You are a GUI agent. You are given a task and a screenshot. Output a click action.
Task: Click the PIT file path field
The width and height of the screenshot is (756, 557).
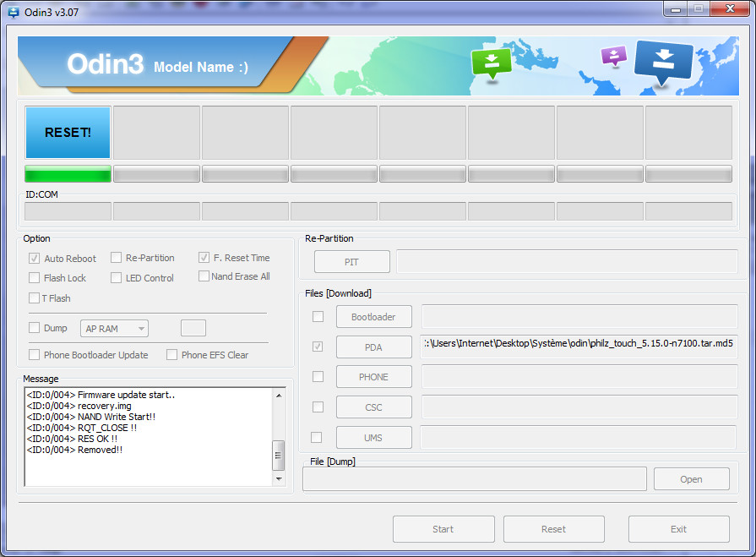click(x=567, y=261)
